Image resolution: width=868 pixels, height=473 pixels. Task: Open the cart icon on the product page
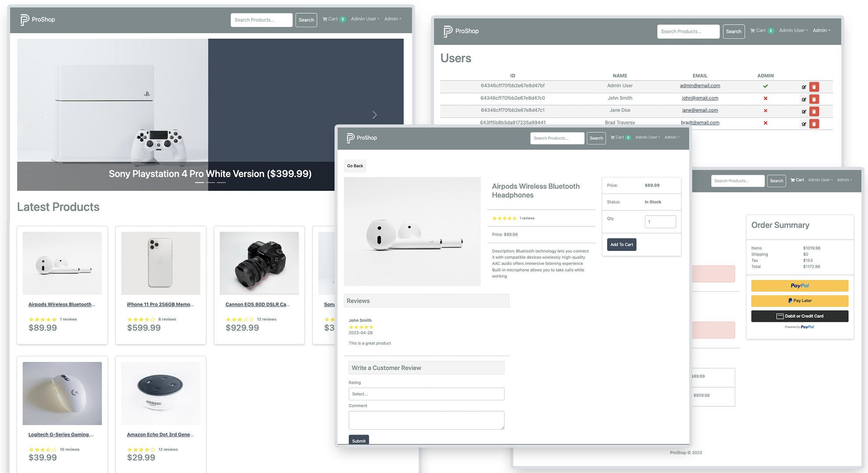pyautogui.click(x=619, y=137)
